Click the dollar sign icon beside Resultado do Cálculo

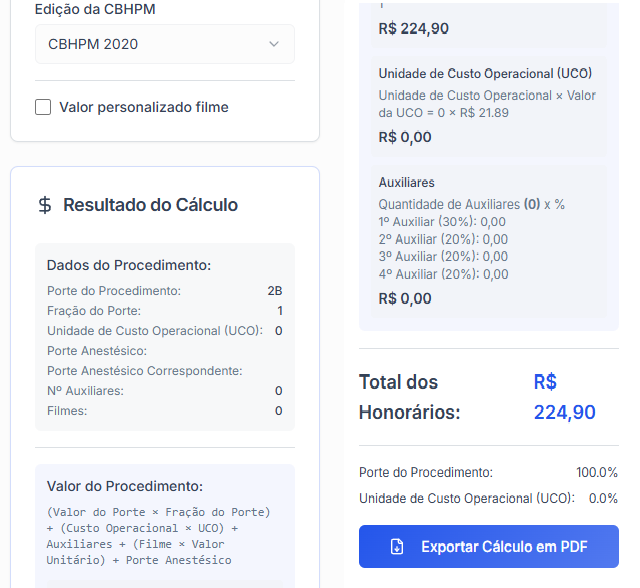click(44, 205)
